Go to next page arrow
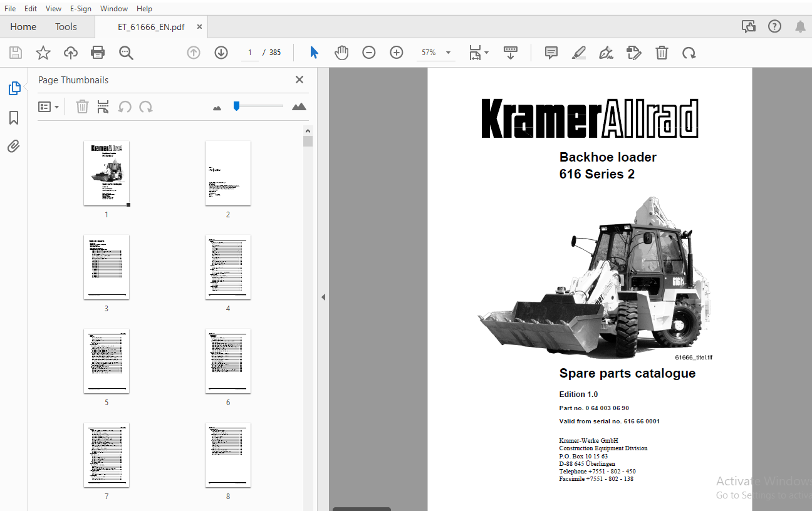The width and height of the screenshot is (812, 511). tap(221, 53)
